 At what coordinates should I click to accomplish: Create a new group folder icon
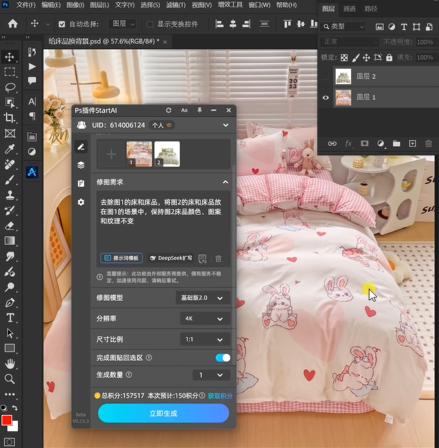click(396, 144)
